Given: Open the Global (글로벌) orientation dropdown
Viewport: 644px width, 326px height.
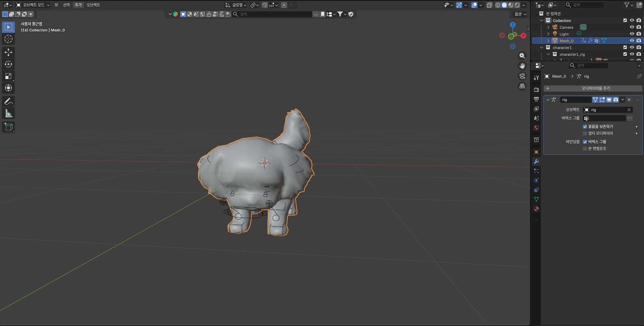Looking at the screenshot, I should [236, 5].
